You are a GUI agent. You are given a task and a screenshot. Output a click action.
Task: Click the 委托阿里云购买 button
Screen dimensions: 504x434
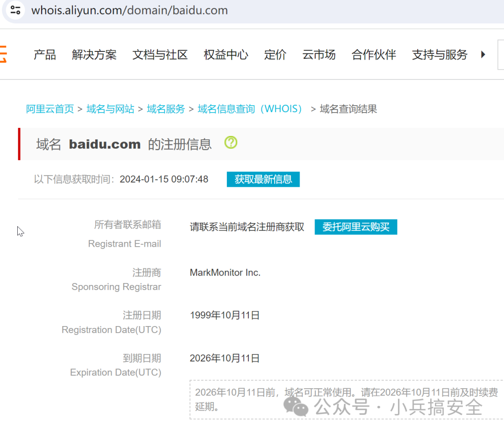pos(356,227)
